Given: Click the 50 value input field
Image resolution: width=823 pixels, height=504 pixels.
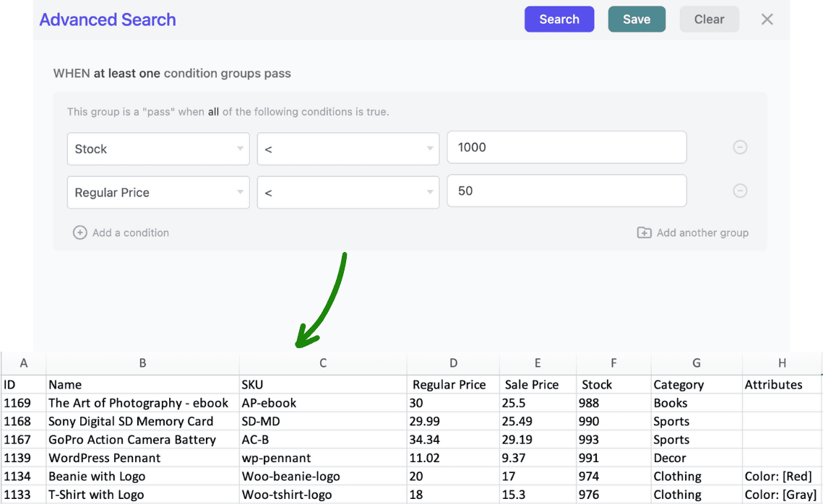Looking at the screenshot, I should (566, 191).
